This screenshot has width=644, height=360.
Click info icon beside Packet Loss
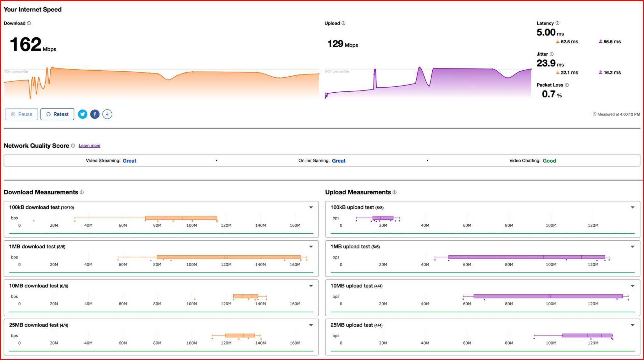[567, 85]
